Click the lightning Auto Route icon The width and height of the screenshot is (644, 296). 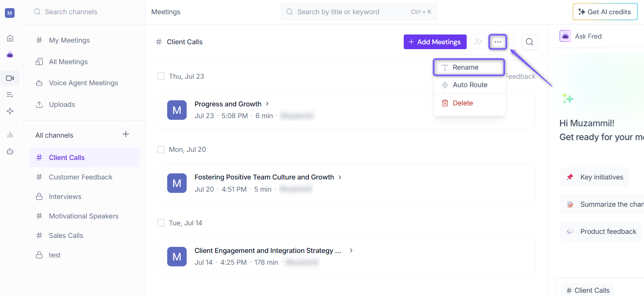click(x=445, y=85)
